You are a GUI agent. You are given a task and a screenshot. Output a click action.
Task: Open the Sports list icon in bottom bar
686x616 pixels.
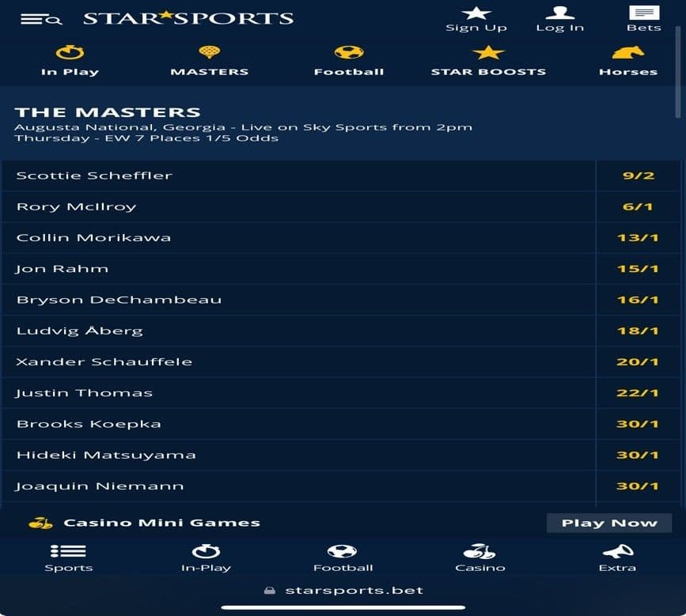(x=68, y=551)
